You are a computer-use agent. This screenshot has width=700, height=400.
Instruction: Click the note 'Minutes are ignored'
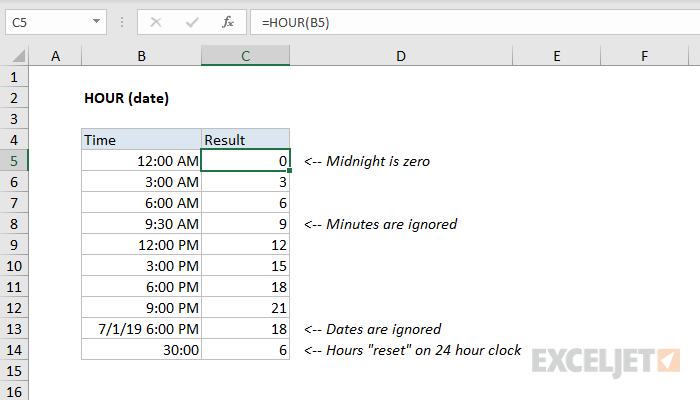click(x=380, y=224)
